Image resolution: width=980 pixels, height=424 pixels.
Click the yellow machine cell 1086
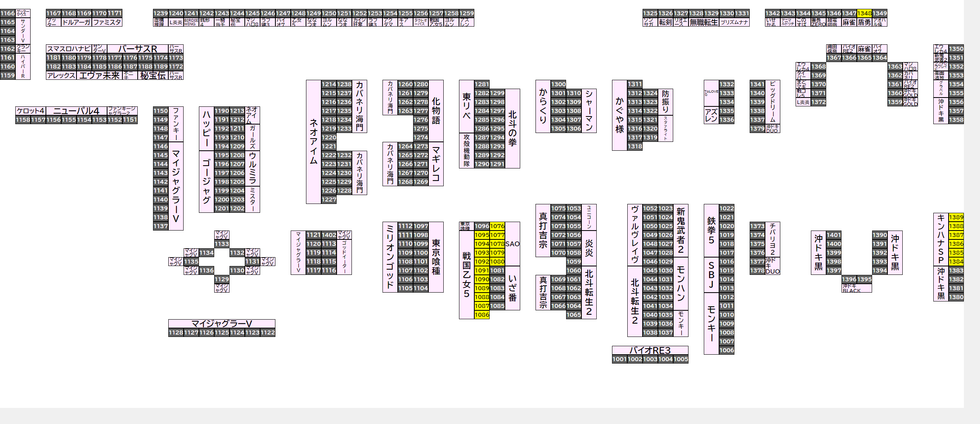[482, 315]
